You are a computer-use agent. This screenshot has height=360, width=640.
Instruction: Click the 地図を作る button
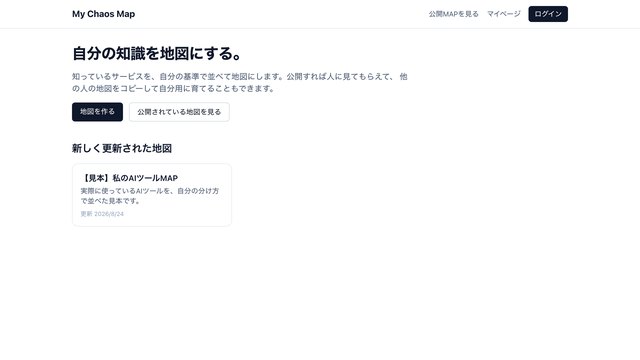(97, 112)
